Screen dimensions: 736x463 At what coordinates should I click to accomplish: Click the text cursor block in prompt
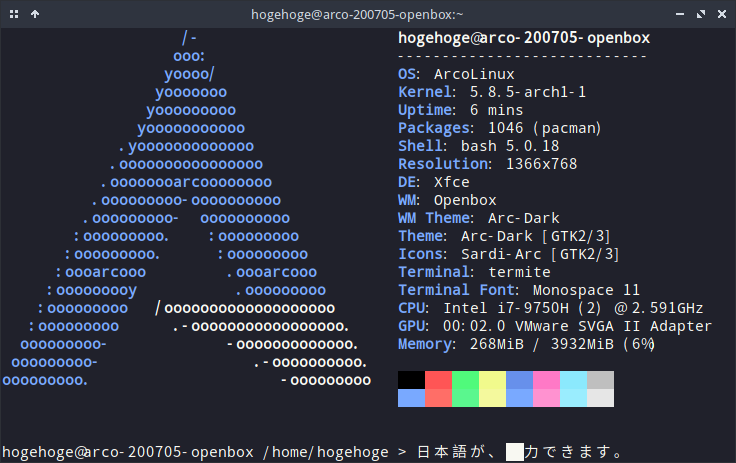pyautogui.click(x=515, y=452)
